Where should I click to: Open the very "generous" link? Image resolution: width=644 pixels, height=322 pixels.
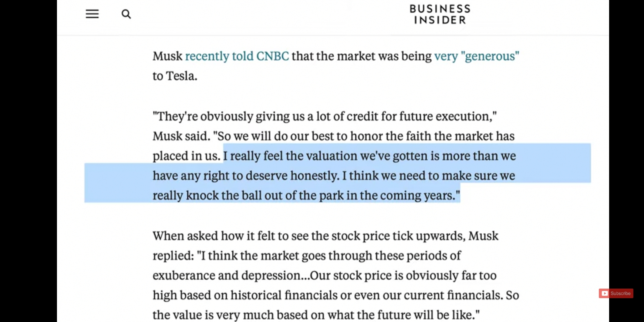click(477, 56)
